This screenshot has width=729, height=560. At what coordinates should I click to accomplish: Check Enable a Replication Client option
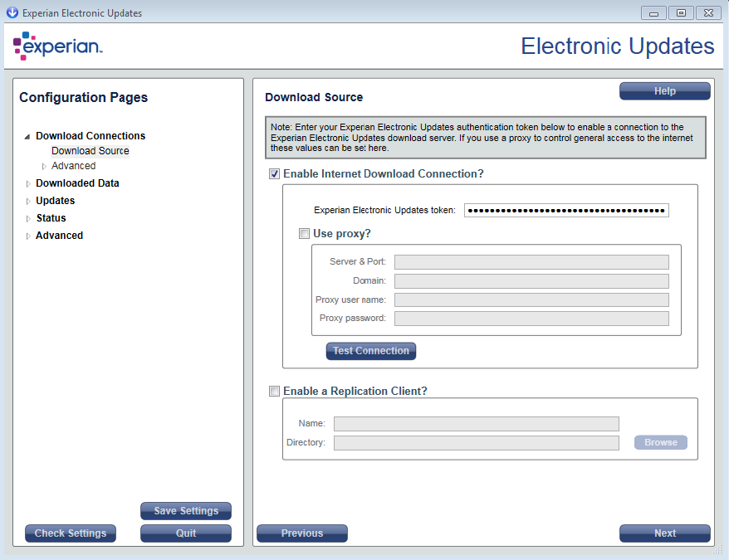pos(274,392)
